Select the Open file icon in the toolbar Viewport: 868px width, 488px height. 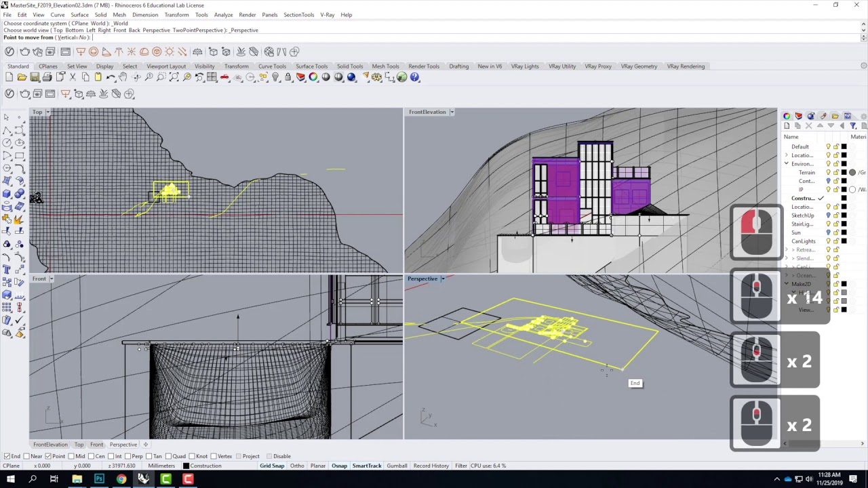20,77
